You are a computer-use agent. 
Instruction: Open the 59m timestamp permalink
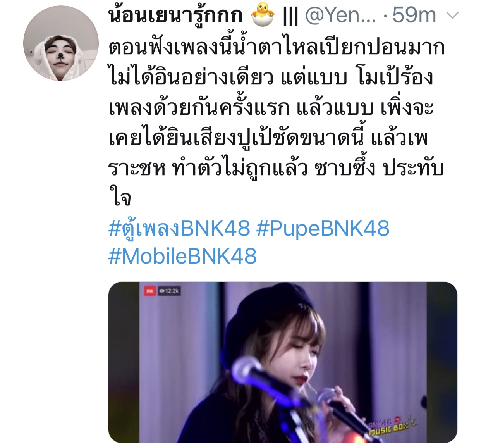pyautogui.click(x=414, y=16)
